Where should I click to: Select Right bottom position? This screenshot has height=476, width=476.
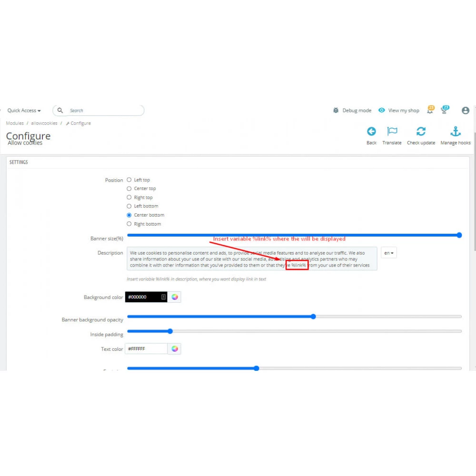(129, 224)
